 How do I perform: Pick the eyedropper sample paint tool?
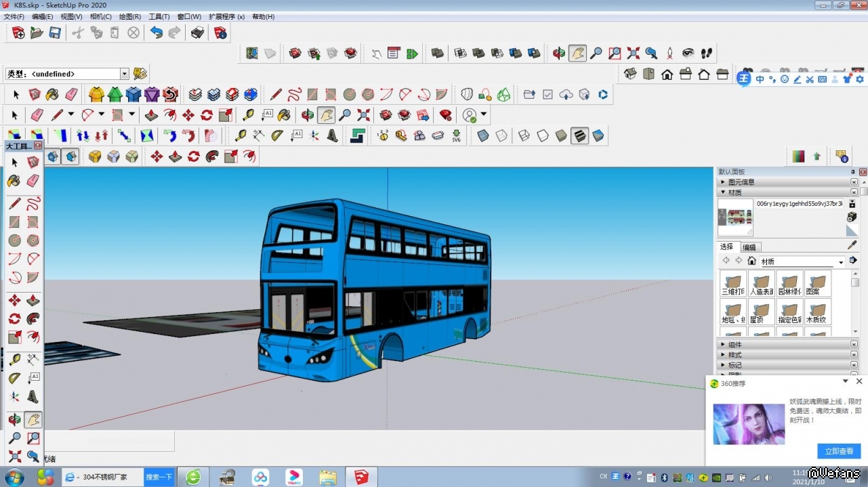(x=852, y=245)
